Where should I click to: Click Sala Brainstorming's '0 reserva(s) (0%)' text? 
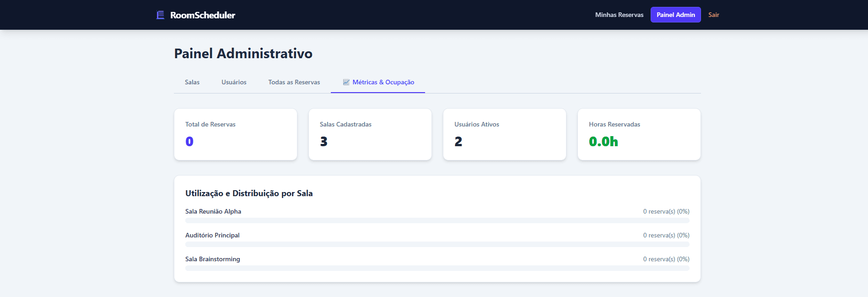666,259
